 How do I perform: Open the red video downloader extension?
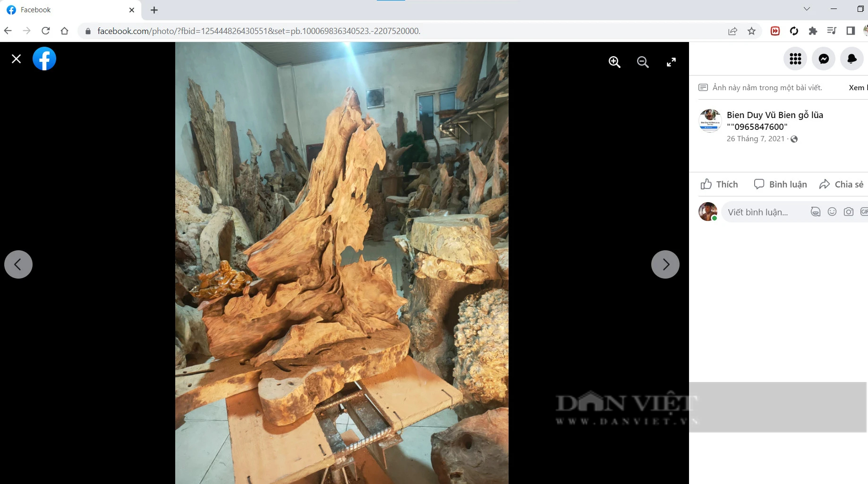click(x=775, y=31)
